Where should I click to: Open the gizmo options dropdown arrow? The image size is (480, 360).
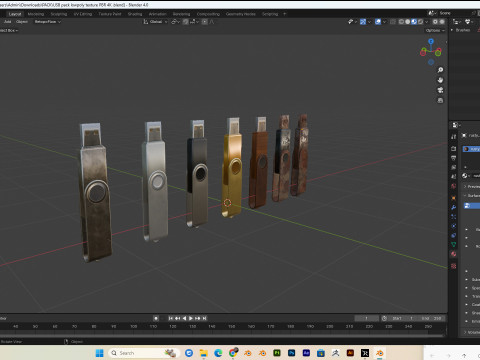click(369, 22)
